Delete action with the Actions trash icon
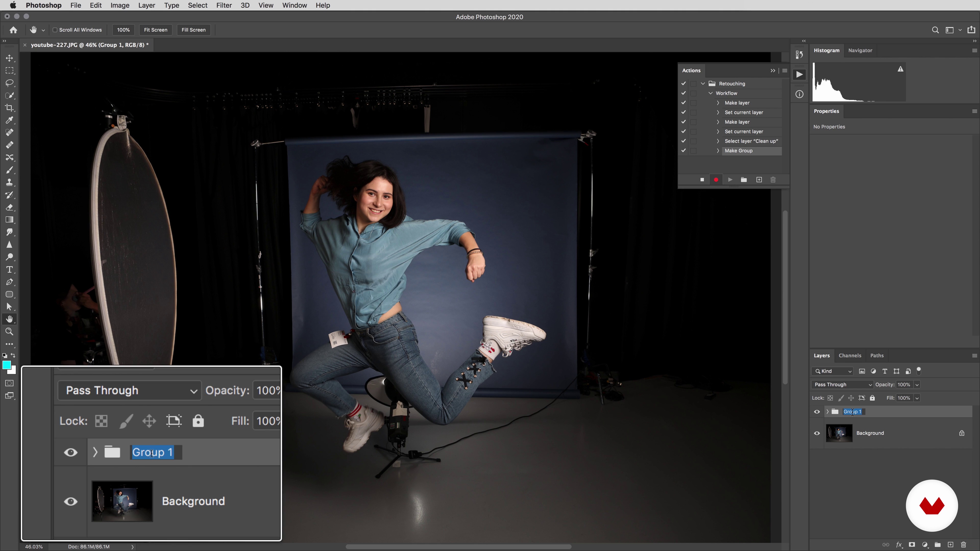Screen dimensions: 980x551 tap(773, 180)
